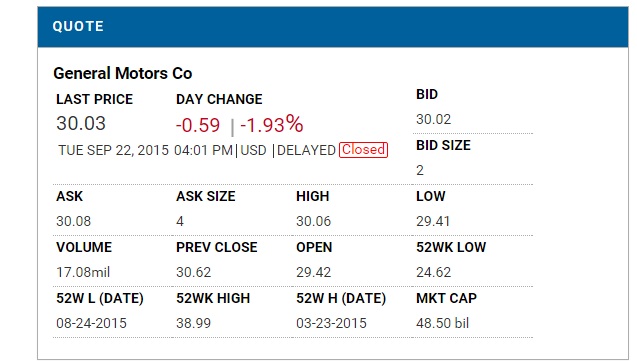Click the day change value -0.59
This screenshot has height=361, width=637.
198,125
